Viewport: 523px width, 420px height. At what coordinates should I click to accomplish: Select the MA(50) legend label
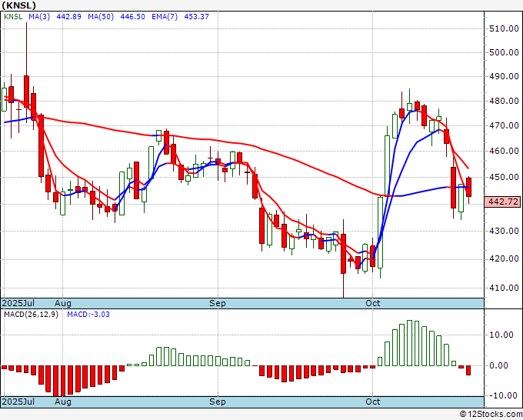coord(101,17)
